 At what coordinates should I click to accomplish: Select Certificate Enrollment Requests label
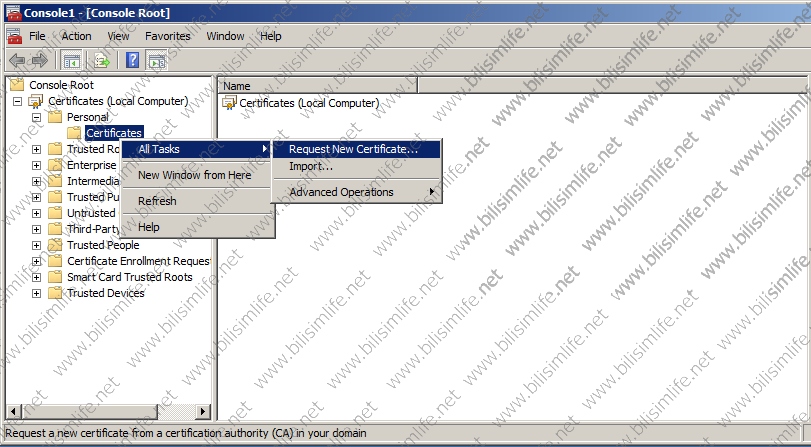[138, 261]
